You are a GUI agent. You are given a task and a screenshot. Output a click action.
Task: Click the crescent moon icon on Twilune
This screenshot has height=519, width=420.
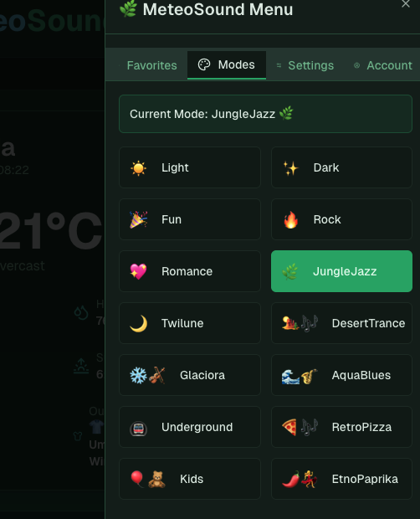click(139, 323)
